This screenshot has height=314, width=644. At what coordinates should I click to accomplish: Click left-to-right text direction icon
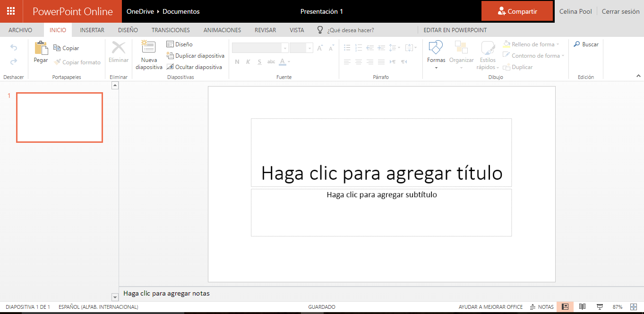tap(393, 62)
